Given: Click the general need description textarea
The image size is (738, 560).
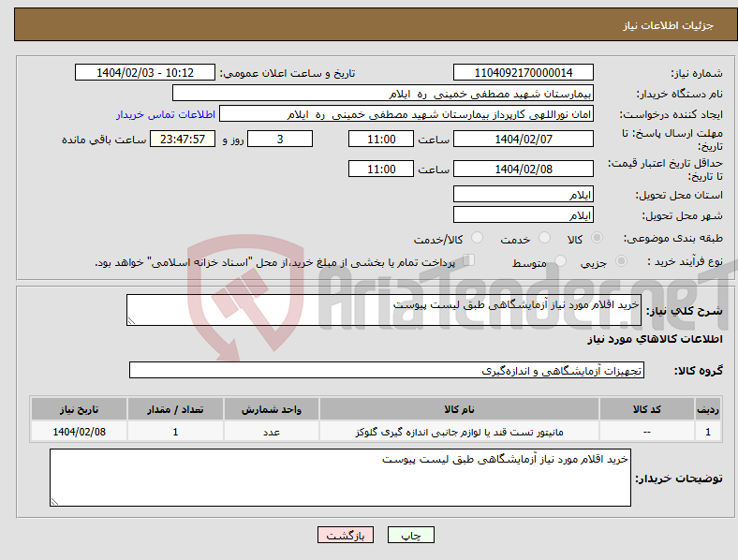Looking at the screenshot, I should click(x=384, y=310).
